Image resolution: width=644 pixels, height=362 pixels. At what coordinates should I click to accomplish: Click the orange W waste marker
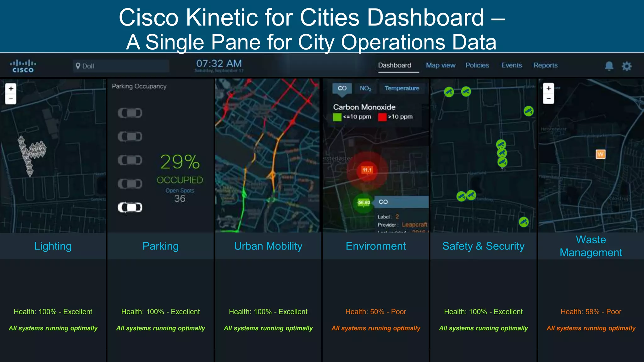(601, 154)
